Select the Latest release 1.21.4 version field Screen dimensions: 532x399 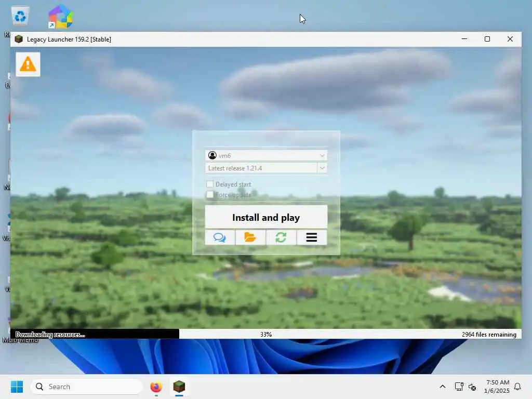261,168
